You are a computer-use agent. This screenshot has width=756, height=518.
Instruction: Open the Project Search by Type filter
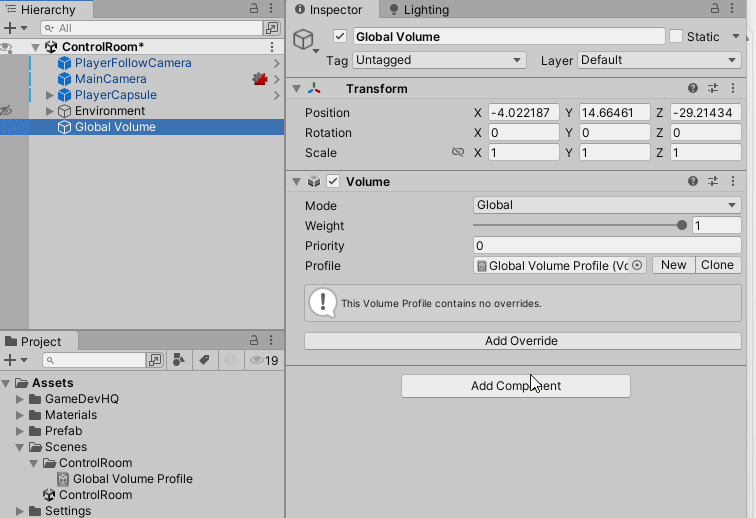[x=179, y=360]
